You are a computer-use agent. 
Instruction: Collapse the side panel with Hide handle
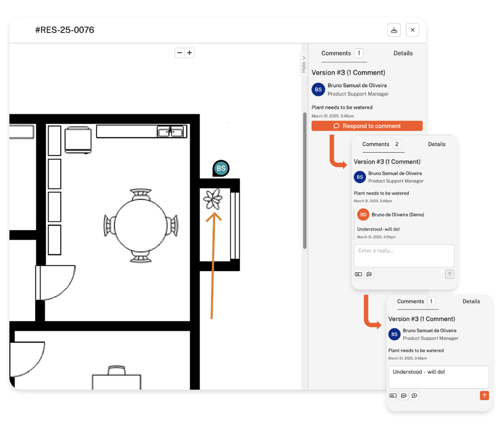click(304, 64)
